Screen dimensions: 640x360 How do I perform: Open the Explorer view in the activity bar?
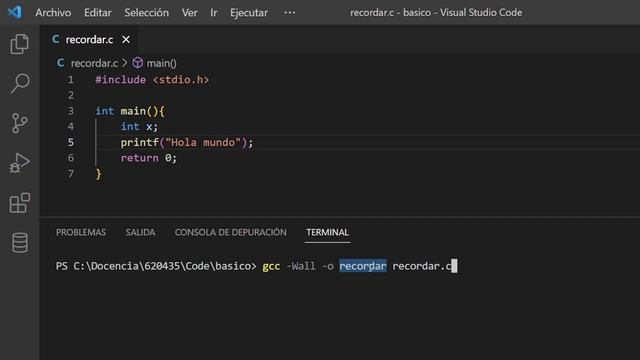click(x=19, y=44)
